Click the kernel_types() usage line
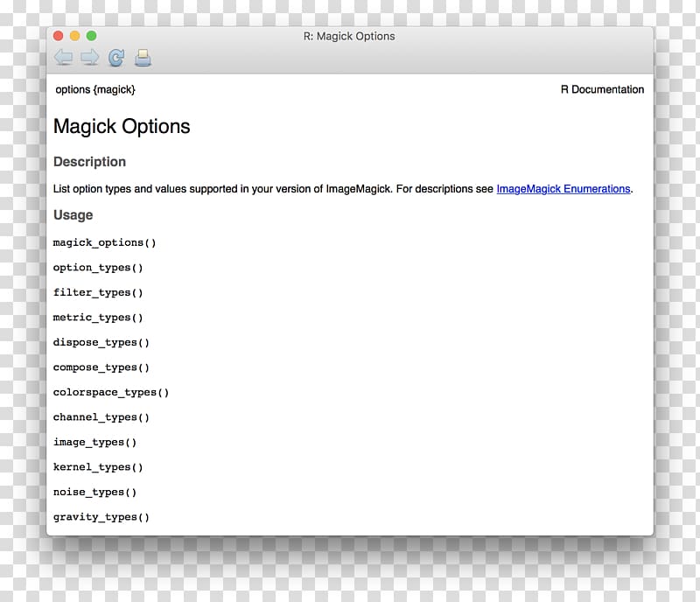 point(98,467)
